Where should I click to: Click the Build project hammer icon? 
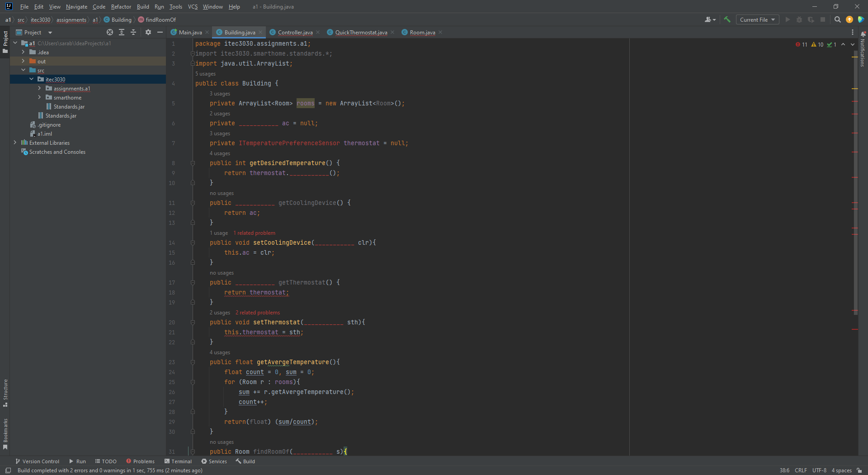pyautogui.click(x=727, y=19)
